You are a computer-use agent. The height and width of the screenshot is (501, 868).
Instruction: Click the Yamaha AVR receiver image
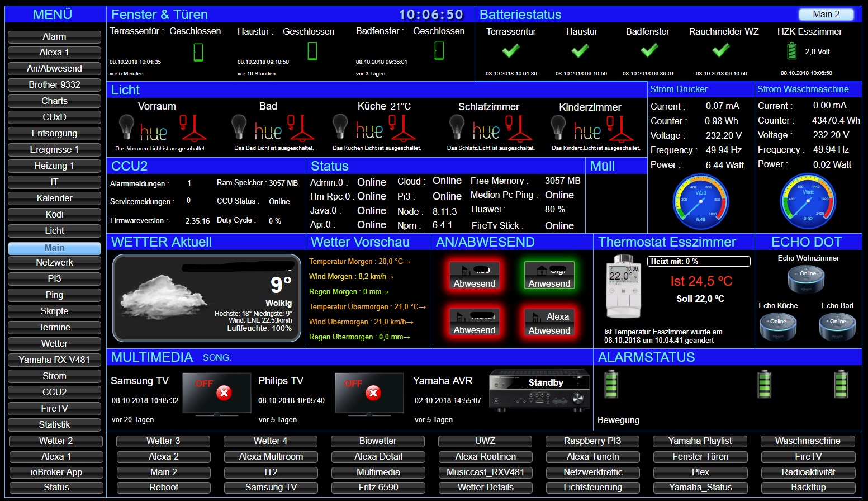click(539, 390)
